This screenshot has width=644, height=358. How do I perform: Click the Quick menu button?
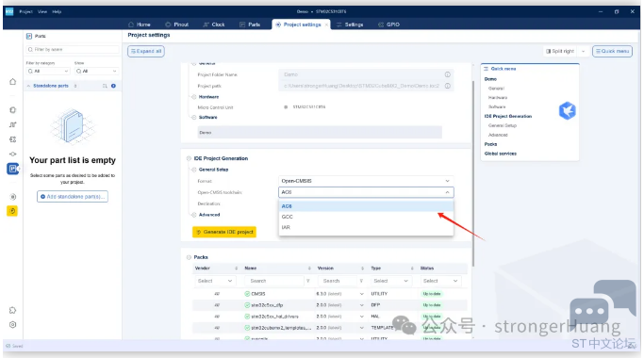(x=612, y=51)
